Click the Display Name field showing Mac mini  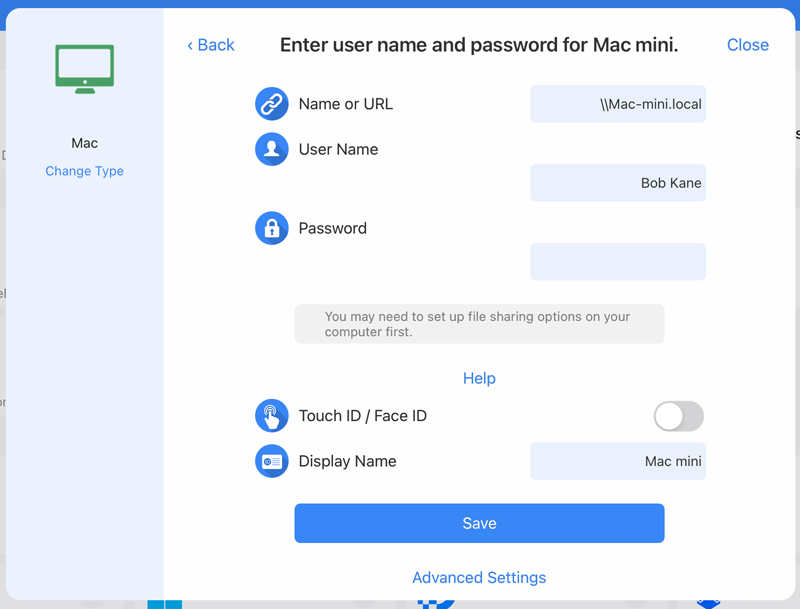(x=618, y=461)
